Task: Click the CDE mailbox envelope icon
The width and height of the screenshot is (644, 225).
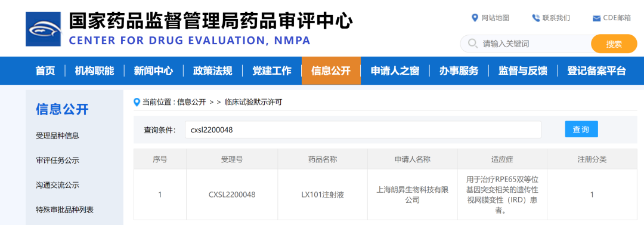Action: (x=596, y=18)
